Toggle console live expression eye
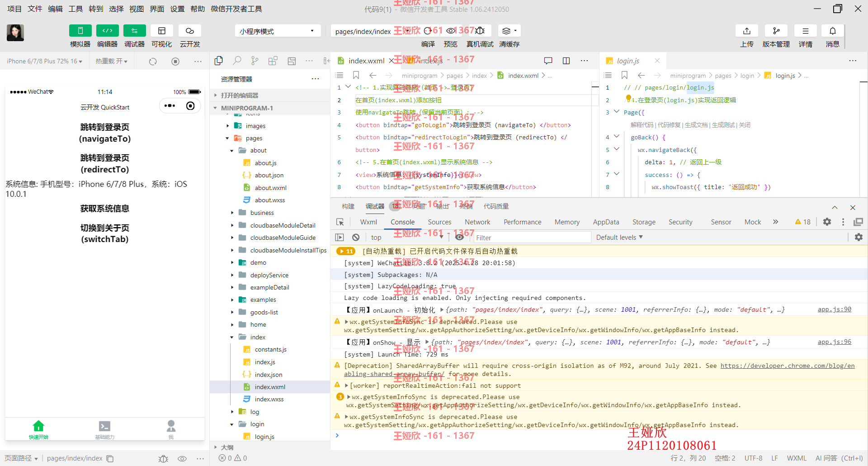This screenshot has height=466, width=868. click(x=459, y=237)
